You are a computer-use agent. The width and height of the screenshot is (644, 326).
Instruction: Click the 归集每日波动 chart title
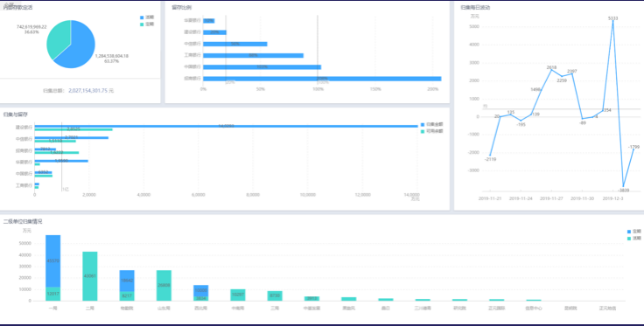(x=475, y=7)
